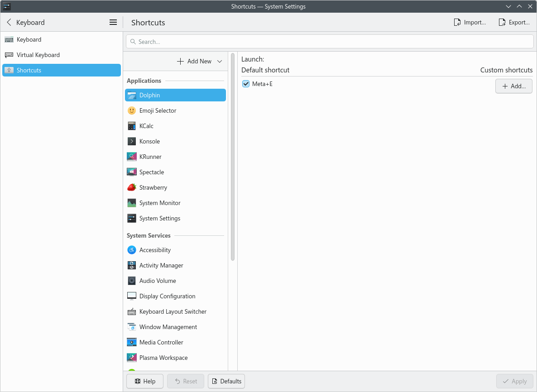Click the Strawberry icon
Viewport: 537px width, 392px height.
coord(132,187)
